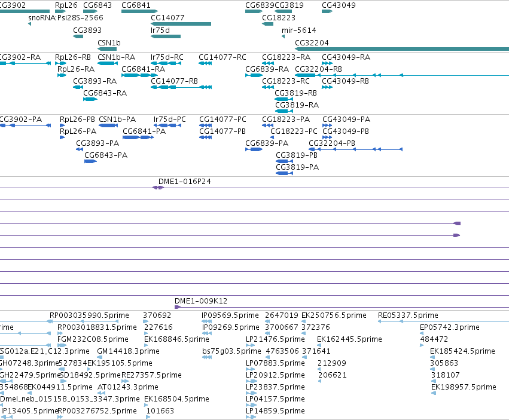509x420 pixels.
Task: Select EST EP05742.3prime
Action: pos(450,327)
